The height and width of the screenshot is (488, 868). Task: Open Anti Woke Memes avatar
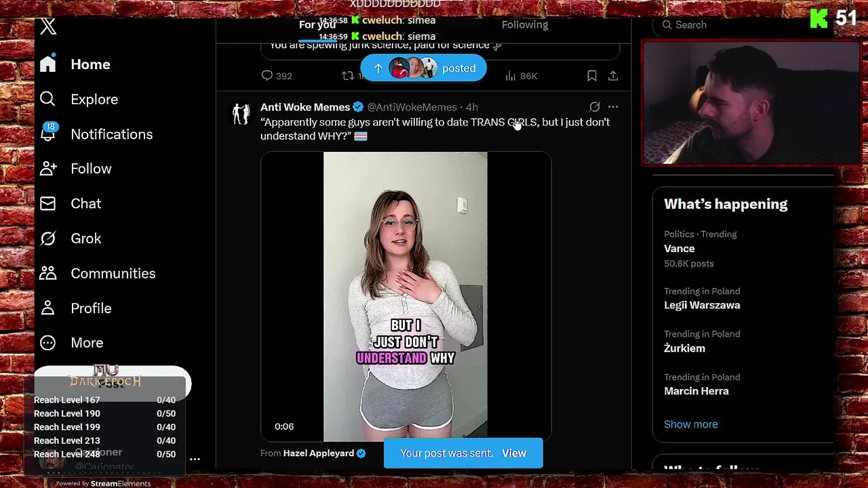pyautogui.click(x=241, y=114)
